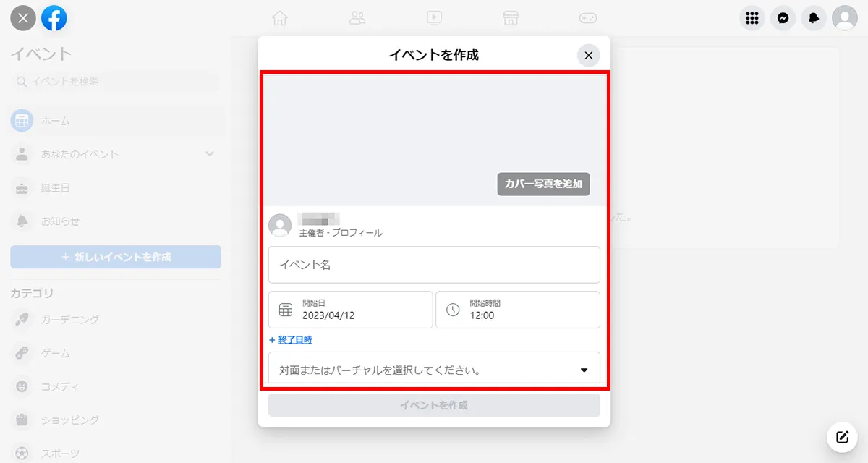Viewport: 868px width, 463px height.
Task: Select the Friends icon in the top navigation
Action: (357, 18)
